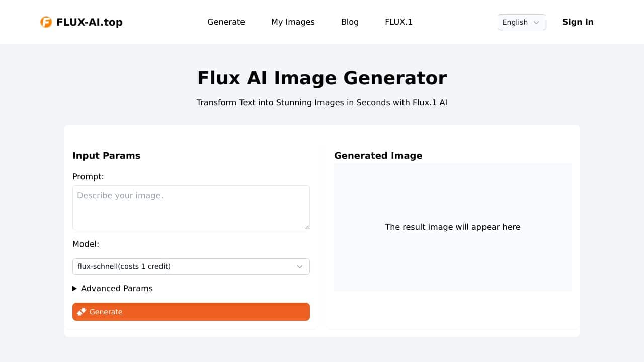This screenshot has width=644, height=362.
Task: Click the Advanced Params disclosure triangle
Action: click(x=75, y=289)
